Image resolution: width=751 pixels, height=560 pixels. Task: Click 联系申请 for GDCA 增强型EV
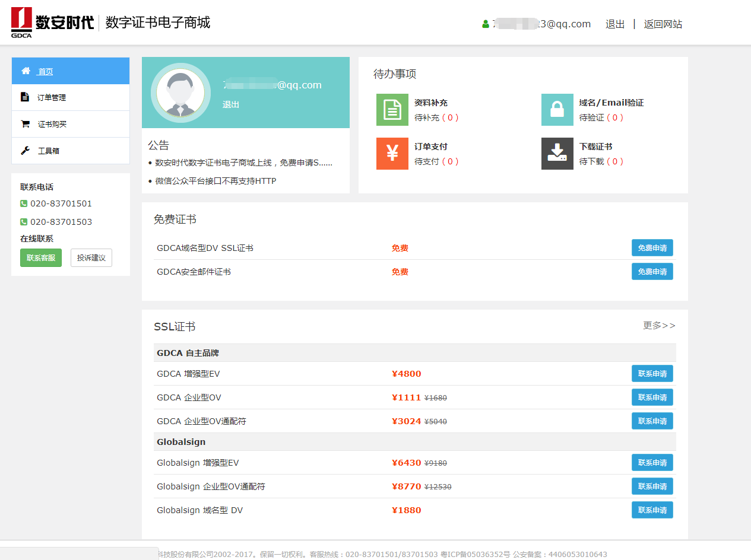pyautogui.click(x=652, y=373)
